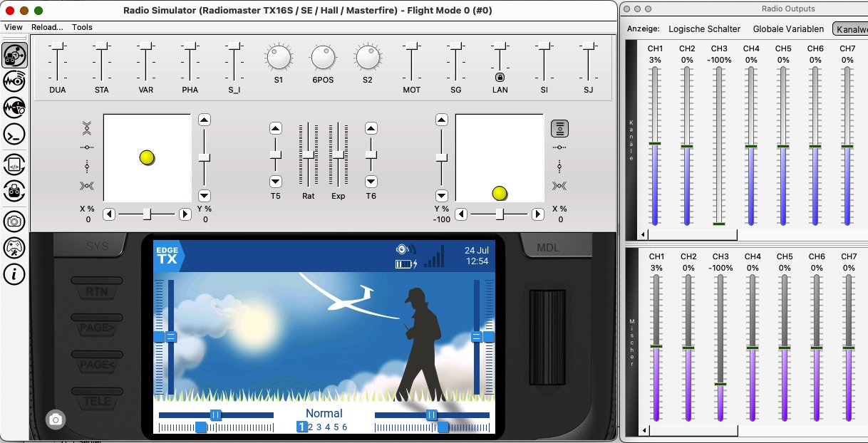Image resolution: width=868 pixels, height=443 pixels.
Task: Toggle right stick fix-Y vertical lock icon
Action: [x=559, y=167]
